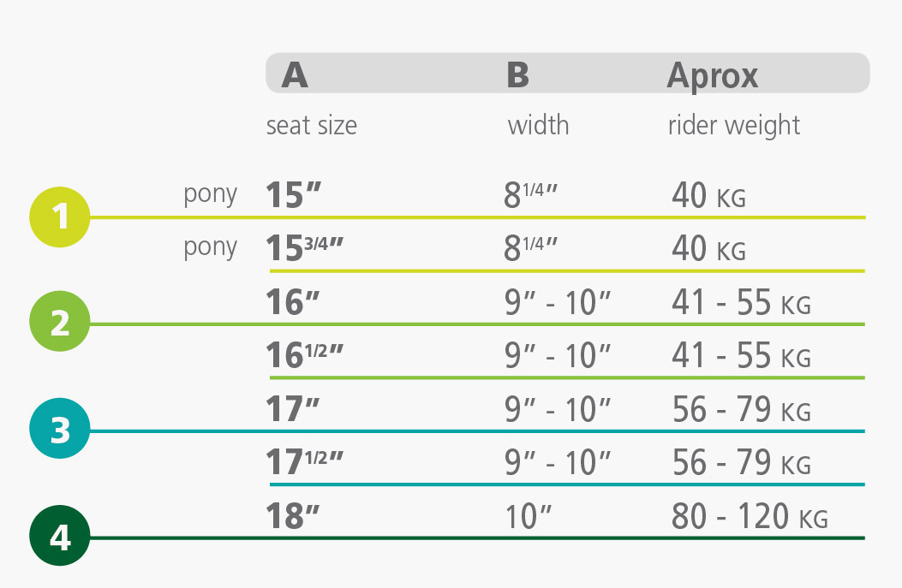902x588 pixels.
Task: Click the 'width' column label
Action: point(539,125)
